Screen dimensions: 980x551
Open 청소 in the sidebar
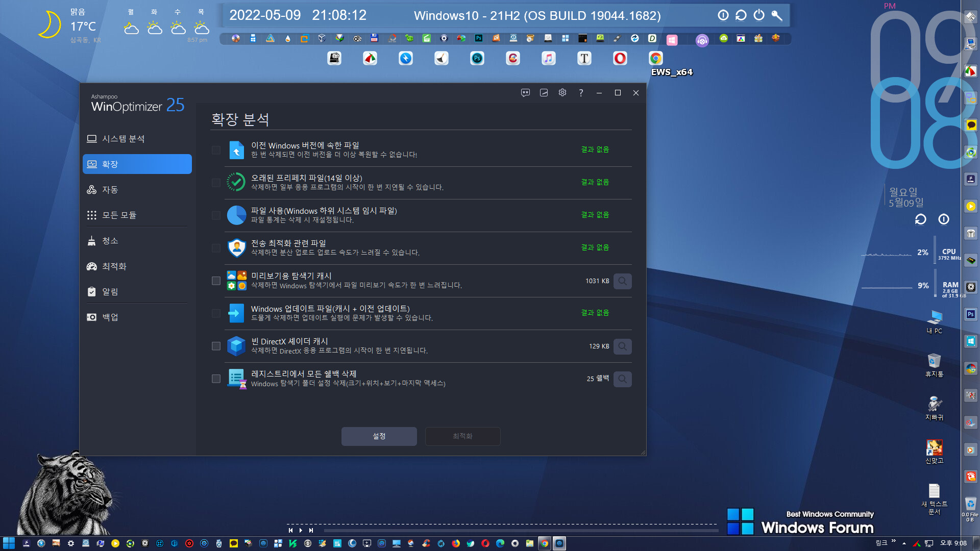pos(137,241)
